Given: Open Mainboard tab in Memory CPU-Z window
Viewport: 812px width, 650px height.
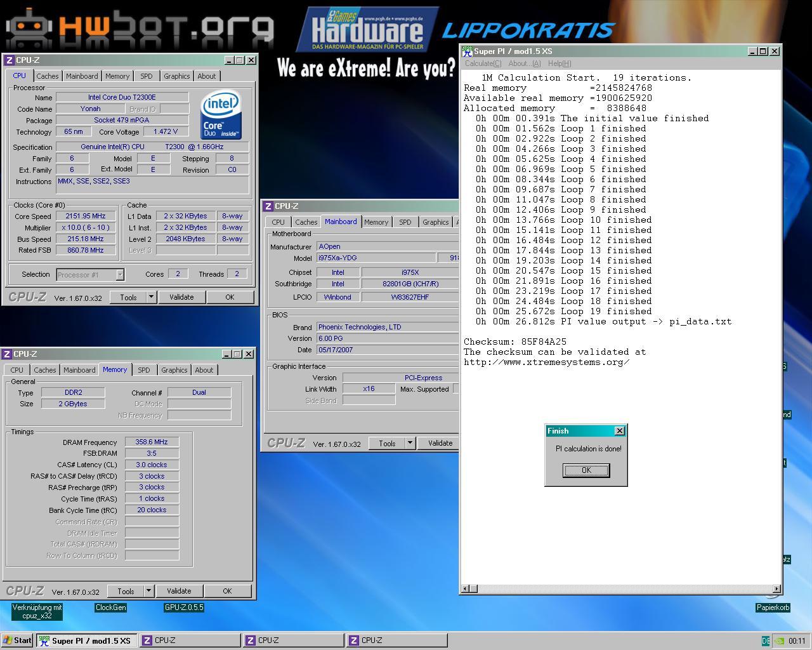Looking at the screenshot, I should [80, 370].
